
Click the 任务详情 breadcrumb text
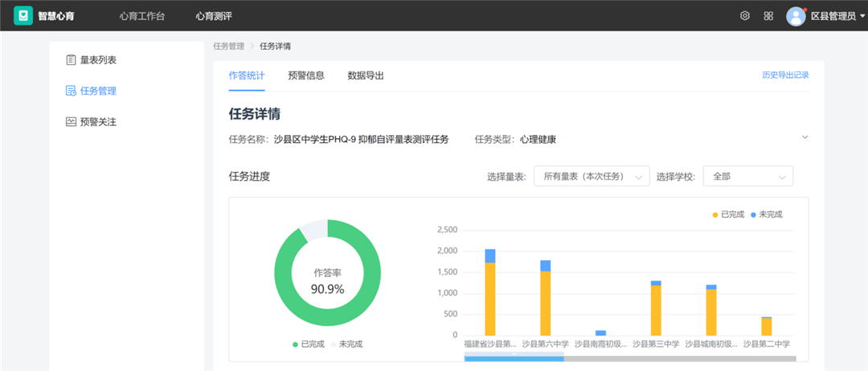point(275,46)
